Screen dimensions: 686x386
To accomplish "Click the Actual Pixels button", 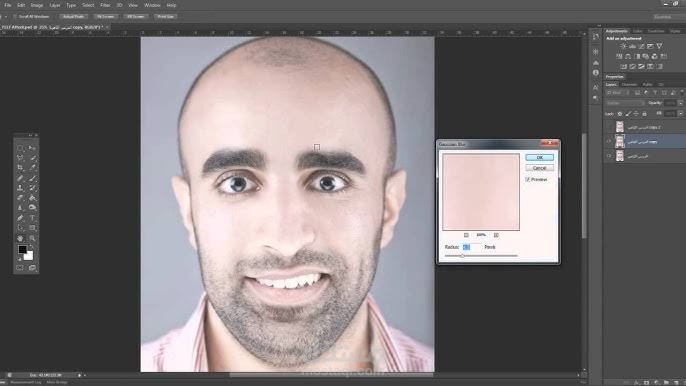I will click(x=73, y=17).
